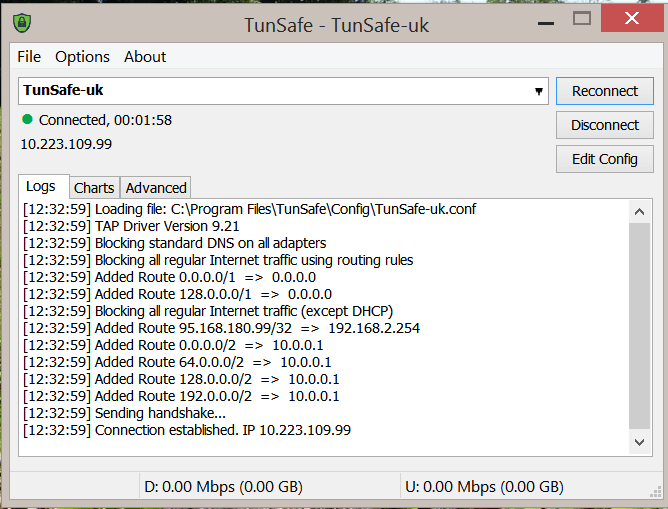Select 'Added Route 0.0.0.0/1' log line
Image resolution: width=668 pixels, height=509 pixels.
[x=170, y=277]
